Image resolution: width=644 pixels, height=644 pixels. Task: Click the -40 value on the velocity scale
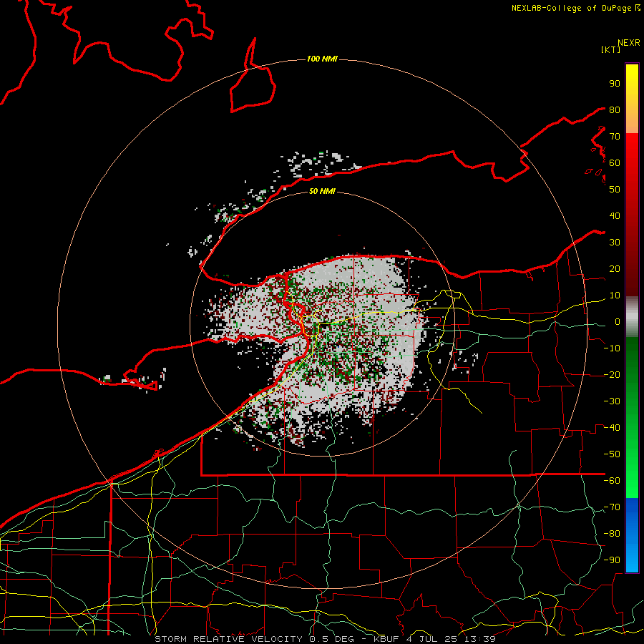point(612,428)
